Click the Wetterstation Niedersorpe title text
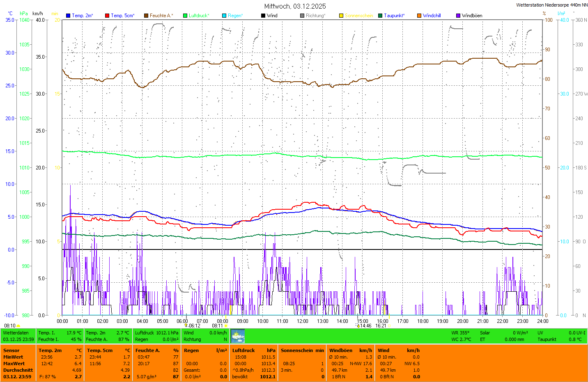 tap(551, 5)
